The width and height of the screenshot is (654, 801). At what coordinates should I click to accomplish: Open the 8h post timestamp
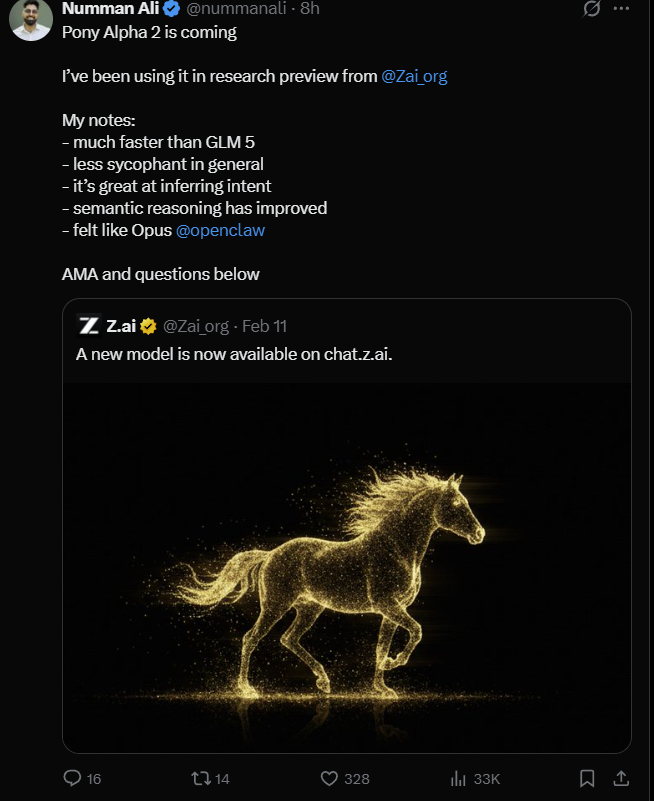(310, 8)
